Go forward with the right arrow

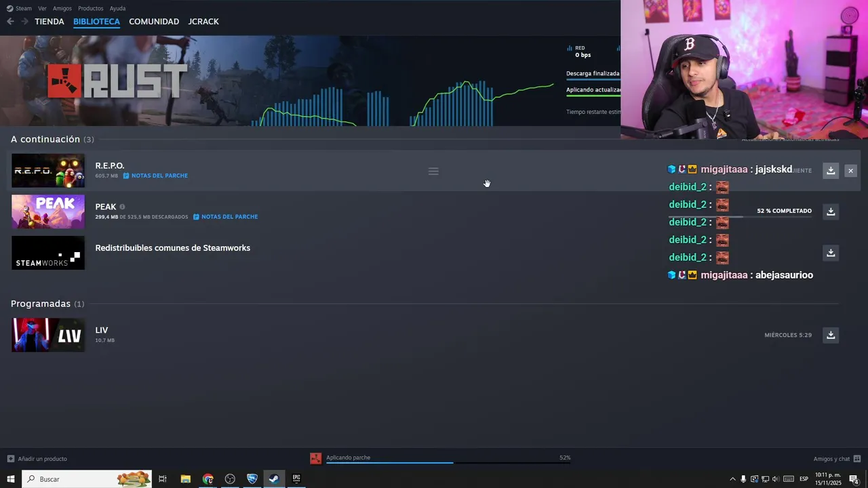[x=25, y=22]
